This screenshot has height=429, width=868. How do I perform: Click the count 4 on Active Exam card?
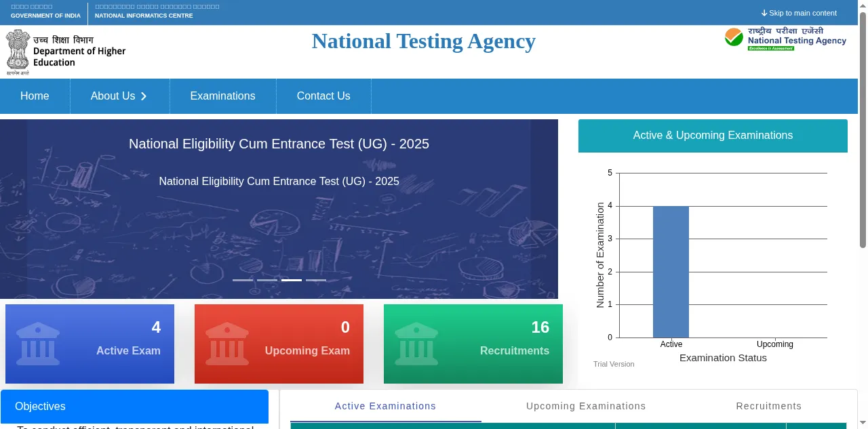coord(156,328)
